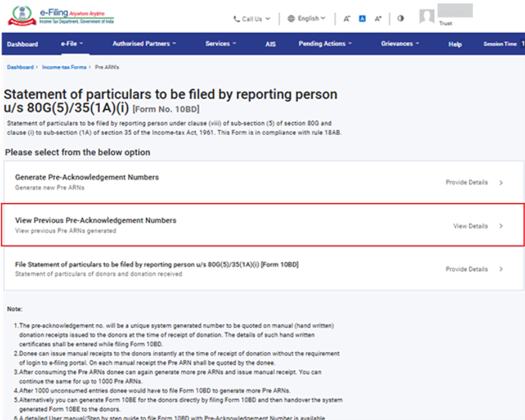This screenshot has height=420, width=525.
Task: Expand the Pending Actions menu
Action: pyautogui.click(x=325, y=44)
